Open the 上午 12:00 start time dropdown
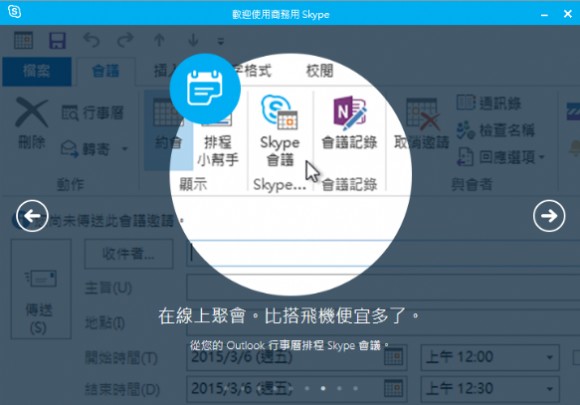The height and width of the screenshot is (405, 580). [x=550, y=357]
